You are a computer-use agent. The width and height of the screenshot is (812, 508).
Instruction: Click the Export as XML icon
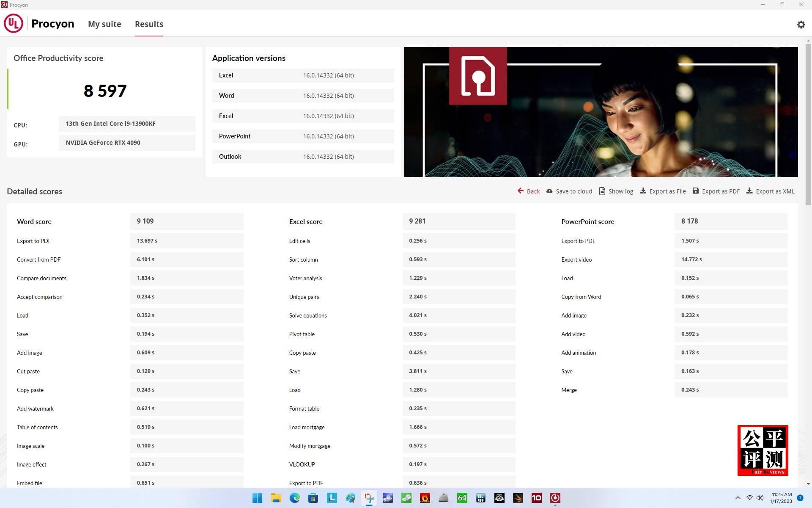[749, 191]
